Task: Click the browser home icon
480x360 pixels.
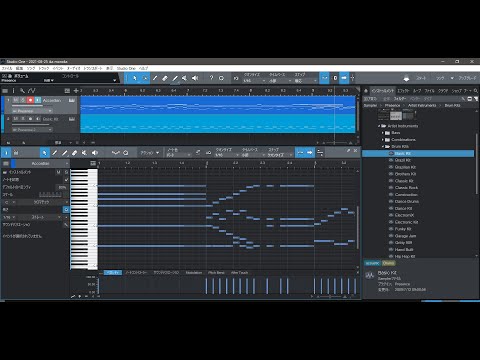Action: 366,91
